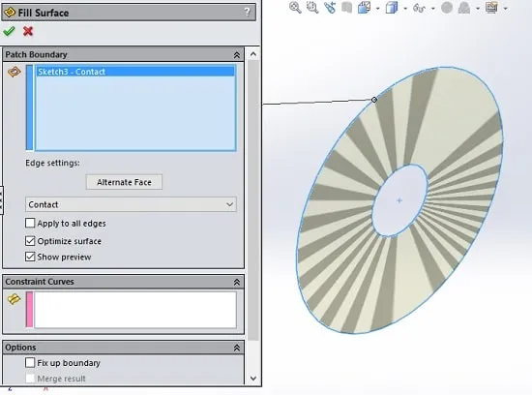Viewport: 532px width, 395px height.
Task: Click inside the Constraint Curves selection box
Action: [x=135, y=310]
